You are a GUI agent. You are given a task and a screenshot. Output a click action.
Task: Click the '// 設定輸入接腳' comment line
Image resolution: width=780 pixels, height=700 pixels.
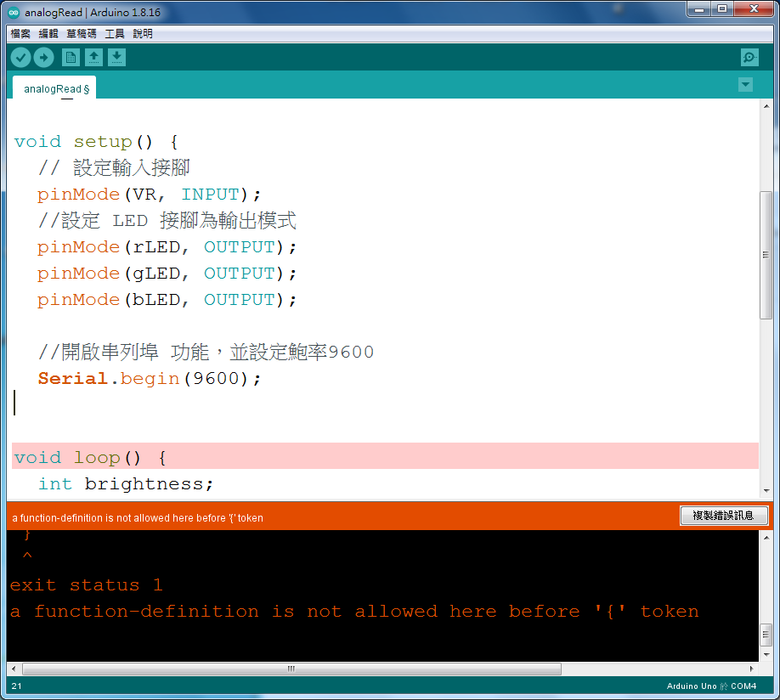pyautogui.click(x=114, y=167)
